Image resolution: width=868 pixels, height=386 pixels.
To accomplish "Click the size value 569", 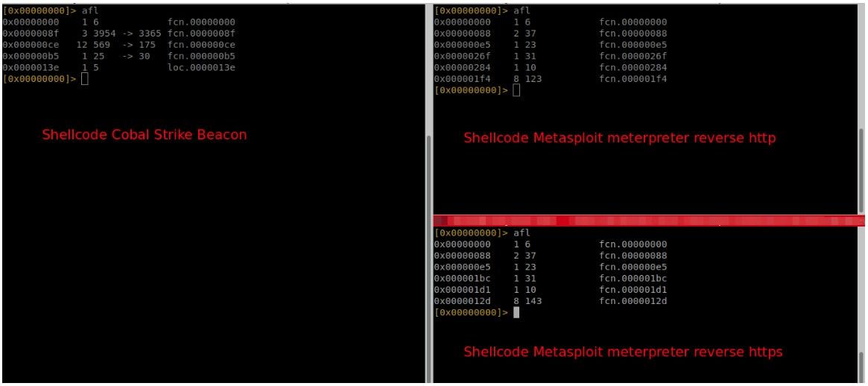I will coord(102,45).
